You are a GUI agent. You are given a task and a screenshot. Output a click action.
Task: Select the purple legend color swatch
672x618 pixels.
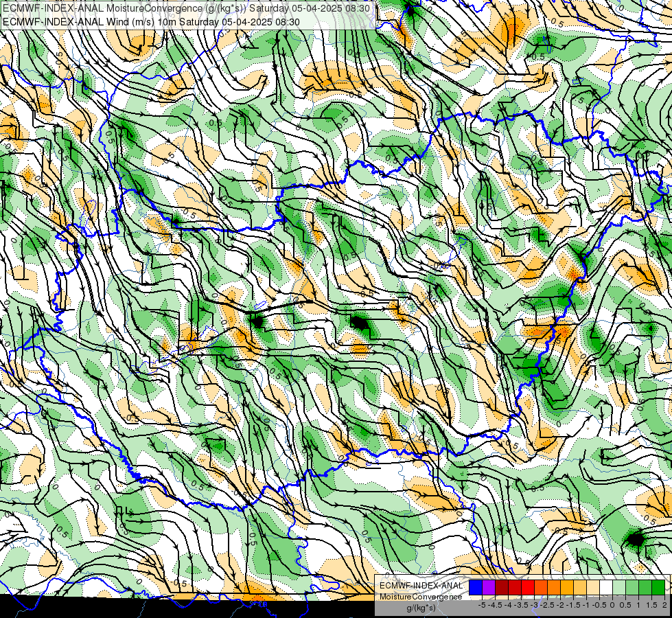(489, 588)
